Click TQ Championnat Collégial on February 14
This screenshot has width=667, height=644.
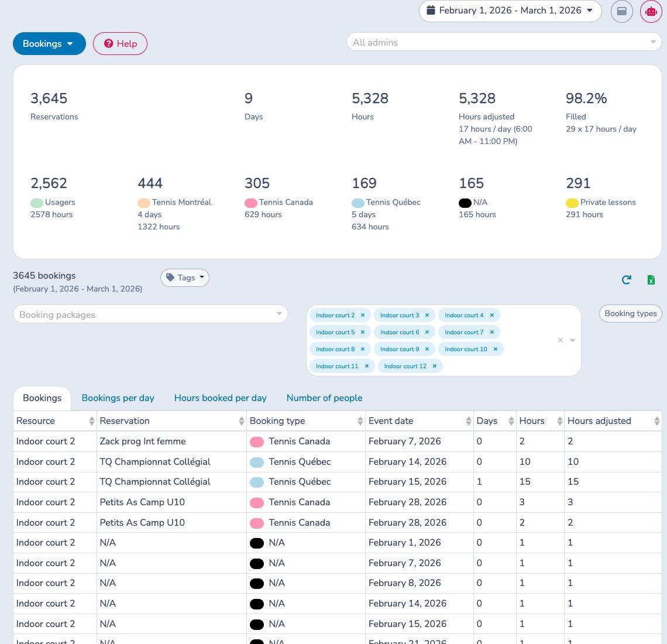155,462
